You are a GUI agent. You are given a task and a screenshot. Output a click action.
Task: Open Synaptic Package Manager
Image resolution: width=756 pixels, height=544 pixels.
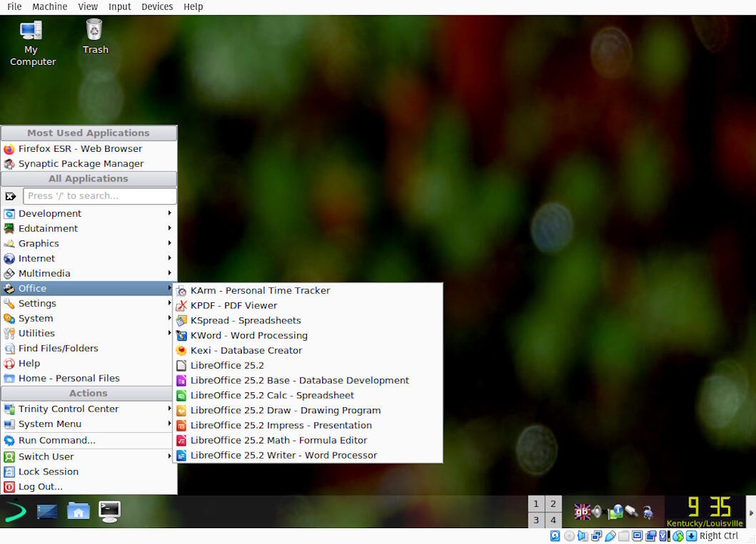tap(88, 163)
